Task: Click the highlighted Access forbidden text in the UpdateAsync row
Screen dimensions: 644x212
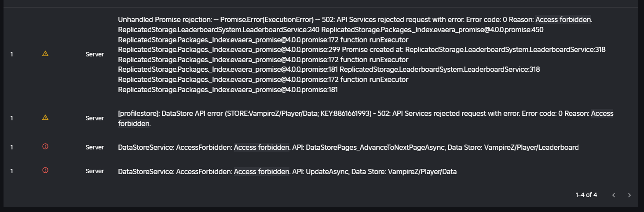Action: pos(262,172)
